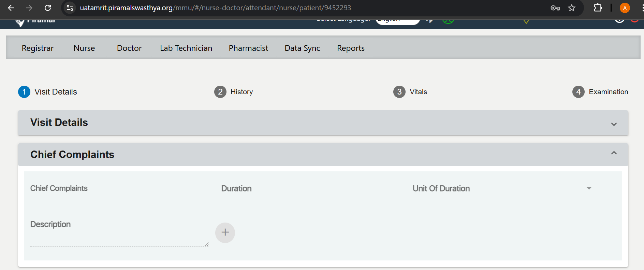Open step 4 Examination
Screen dimensions: 644x270
click(x=600, y=92)
